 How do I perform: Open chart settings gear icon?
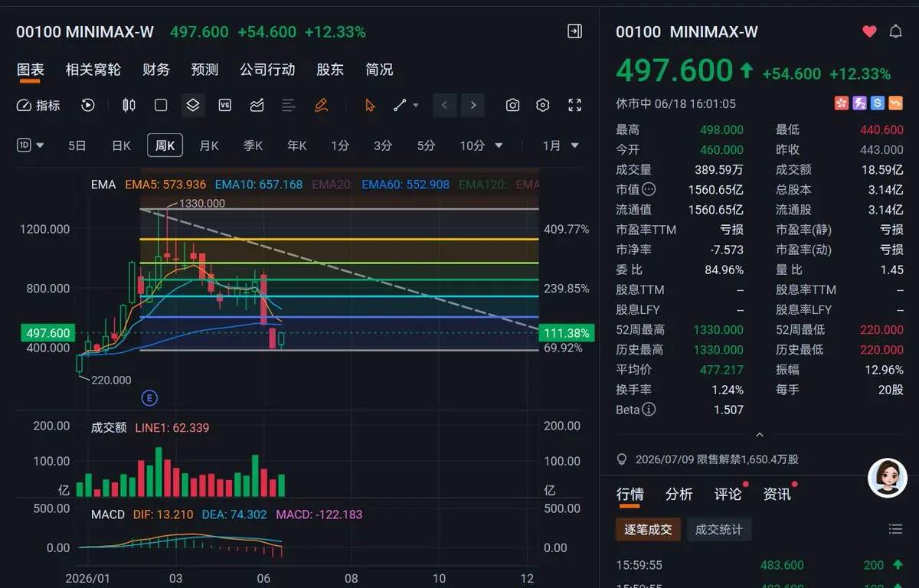543,106
